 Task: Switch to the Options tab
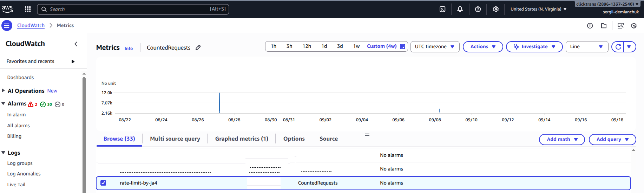[294, 139]
